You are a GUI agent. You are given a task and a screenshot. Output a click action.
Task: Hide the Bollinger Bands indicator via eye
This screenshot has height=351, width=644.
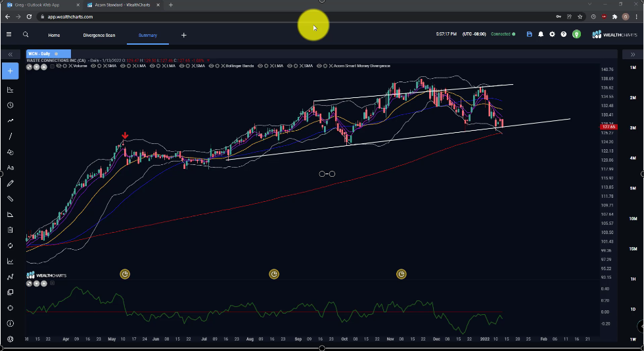click(211, 66)
